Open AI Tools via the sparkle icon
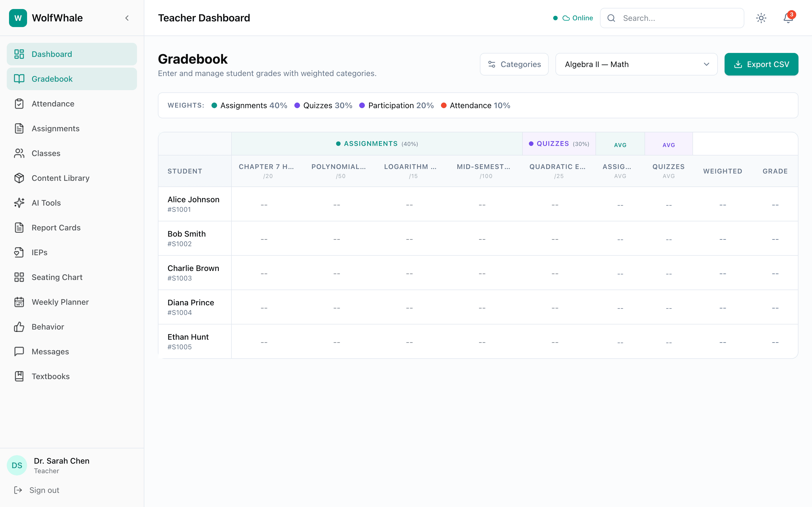 coord(19,203)
